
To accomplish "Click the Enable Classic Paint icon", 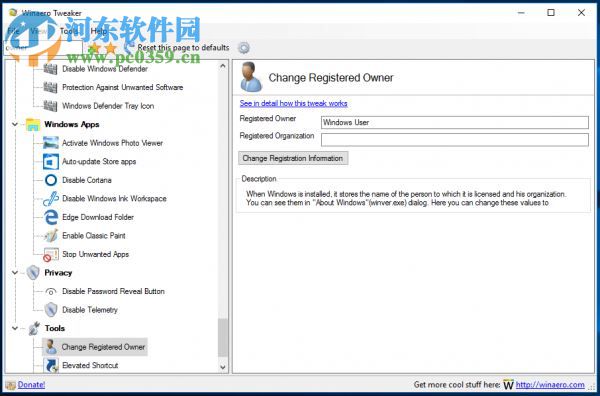I will pos(51,236).
